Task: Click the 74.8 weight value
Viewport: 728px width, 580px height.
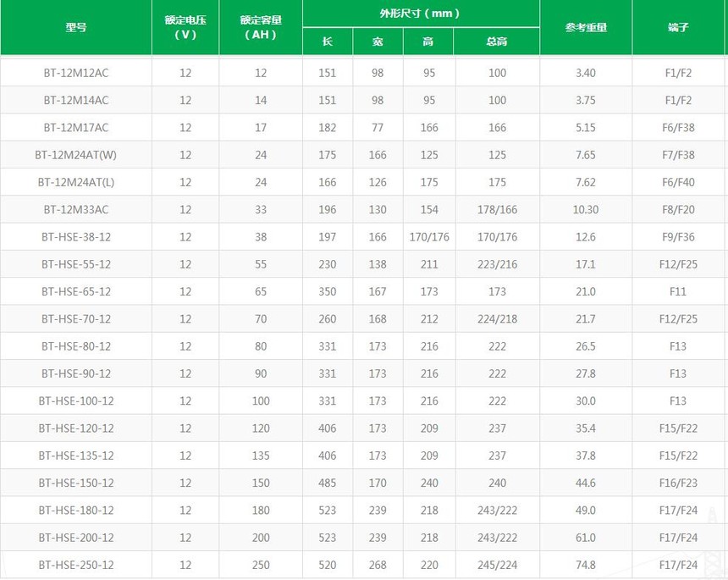Action: click(586, 566)
